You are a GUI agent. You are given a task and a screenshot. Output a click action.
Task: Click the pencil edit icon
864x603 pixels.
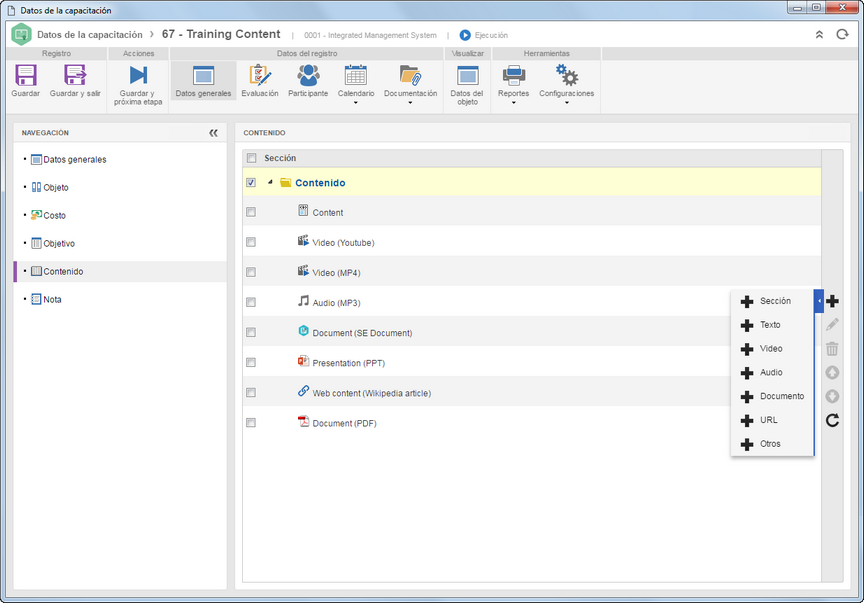coord(832,325)
